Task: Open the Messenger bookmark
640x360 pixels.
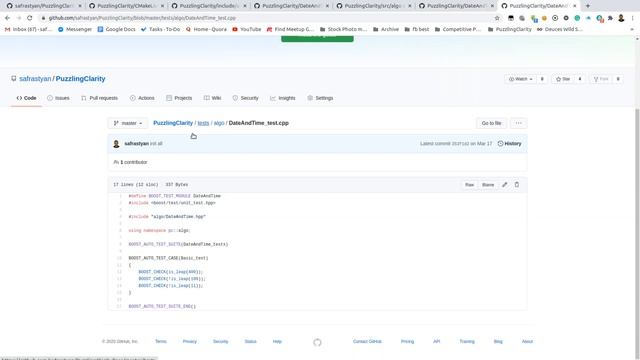Action: click(x=75, y=29)
